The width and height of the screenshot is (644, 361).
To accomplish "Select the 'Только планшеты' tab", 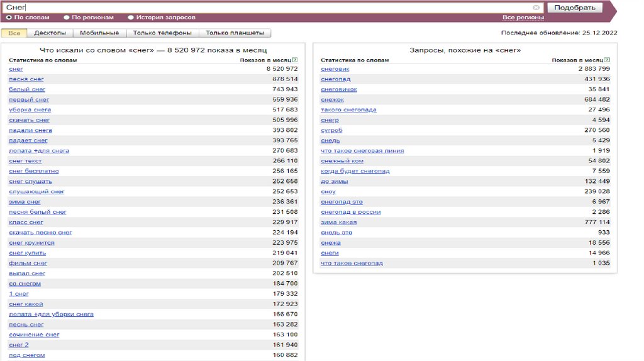I will point(235,33).
